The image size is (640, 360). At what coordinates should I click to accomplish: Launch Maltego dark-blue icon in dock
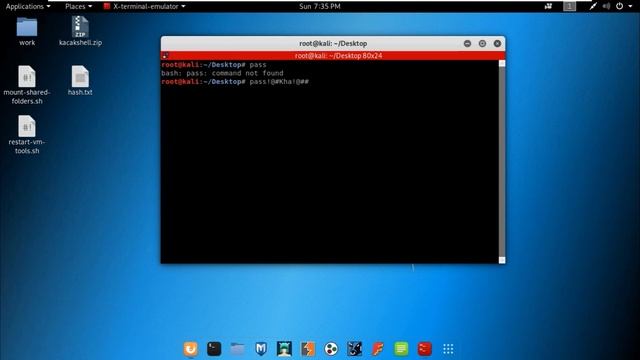354,349
